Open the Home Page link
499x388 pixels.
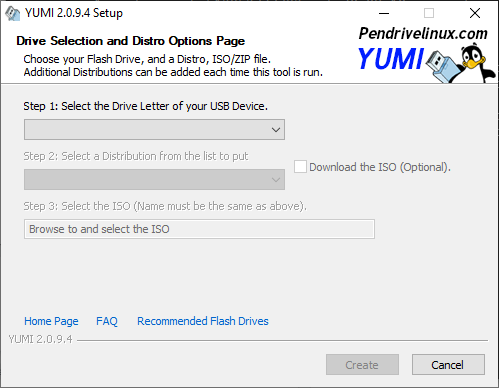51,321
